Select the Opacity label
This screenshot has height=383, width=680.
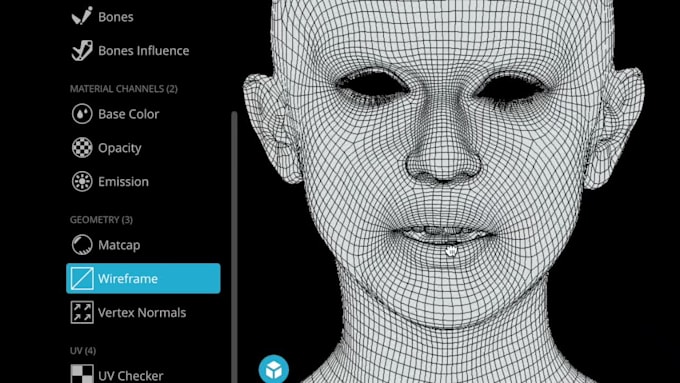pos(120,148)
